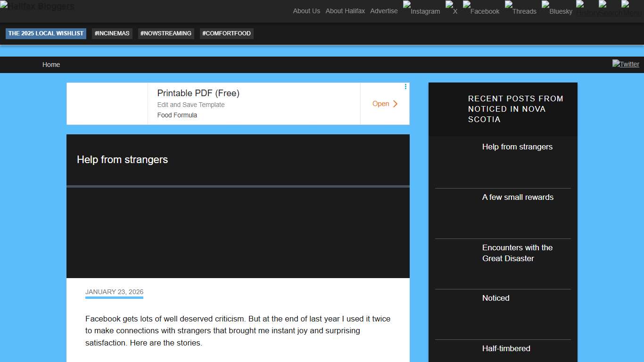Open the Threads social link
644x362 pixels.
pos(520,8)
